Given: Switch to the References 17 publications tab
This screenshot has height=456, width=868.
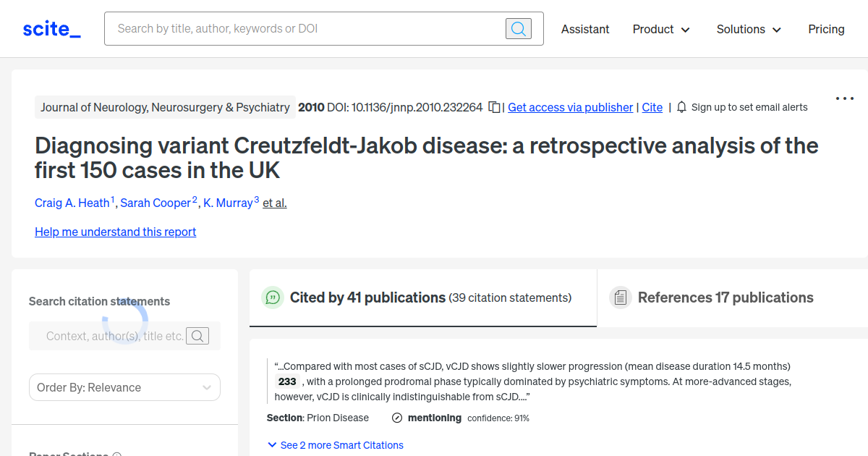Looking at the screenshot, I should (x=725, y=297).
